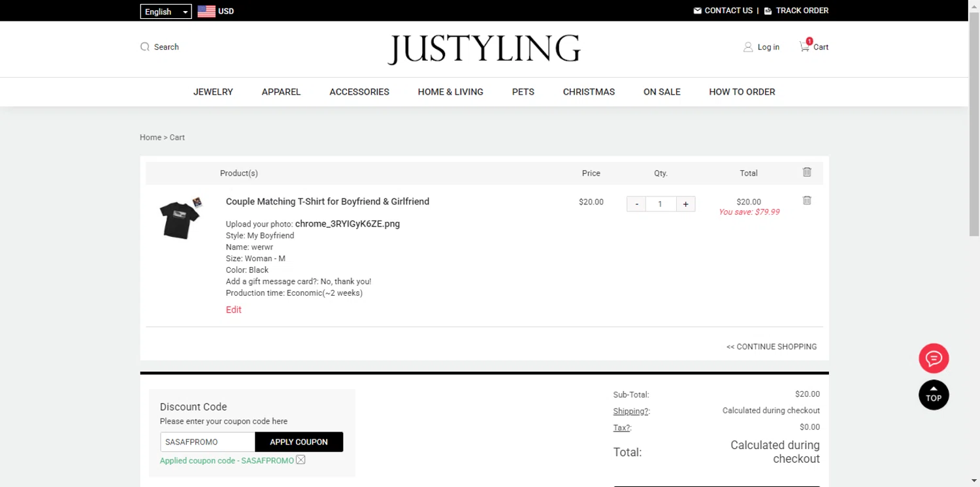
Task: Click the trash icon in table header
Action: tap(807, 172)
